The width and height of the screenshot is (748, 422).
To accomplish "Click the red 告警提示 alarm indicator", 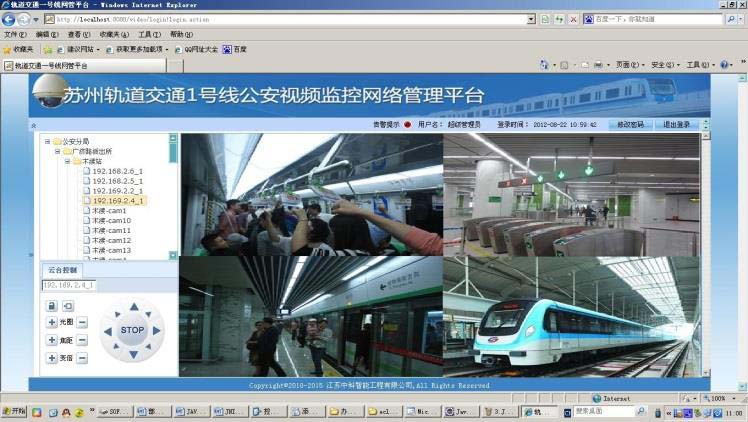I will [407, 124].
